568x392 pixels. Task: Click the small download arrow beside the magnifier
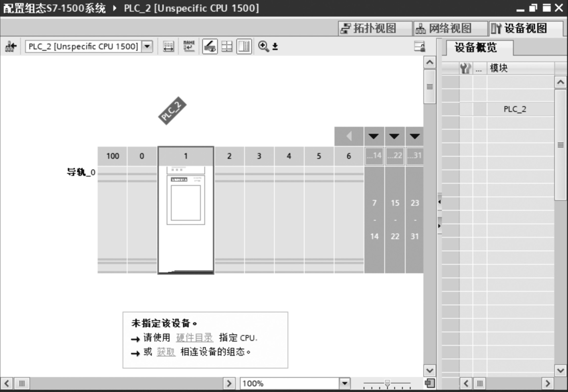point(275,46)
